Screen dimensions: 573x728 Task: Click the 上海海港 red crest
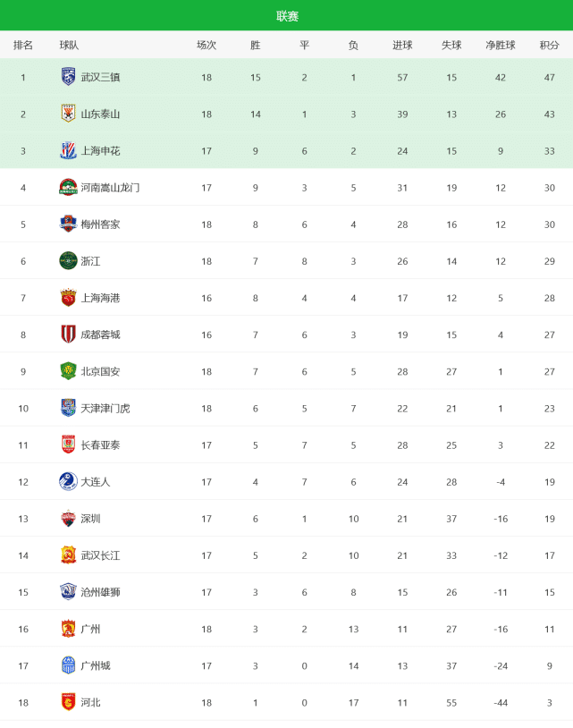click(68, 298)
